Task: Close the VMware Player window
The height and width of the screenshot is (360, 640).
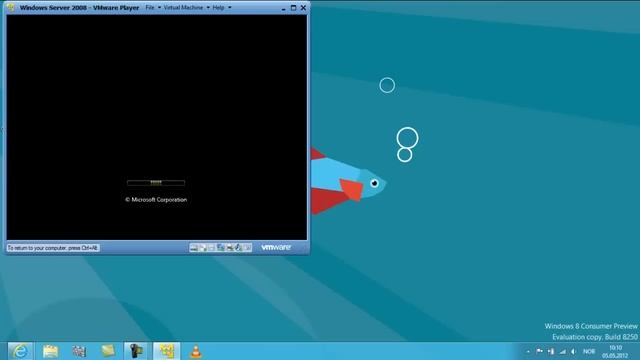Action: [303, 8]
